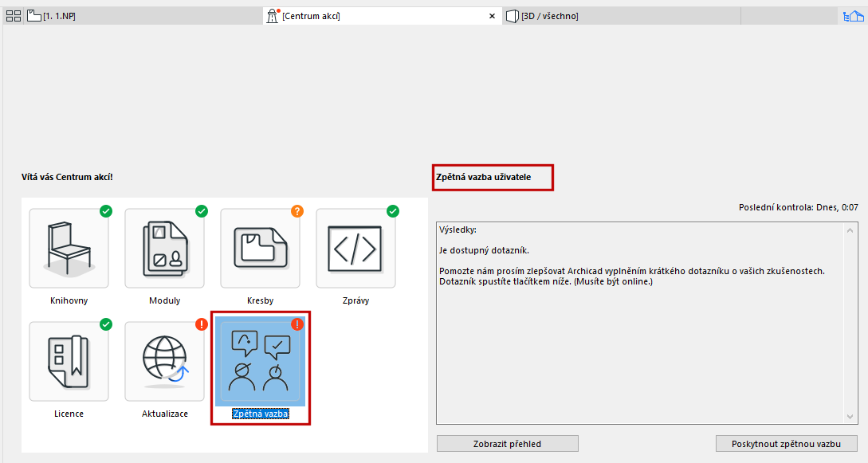Click the Zpětná vazba red warning badge
Viewport: 868px width, 463px height.
tap(297, 324)
